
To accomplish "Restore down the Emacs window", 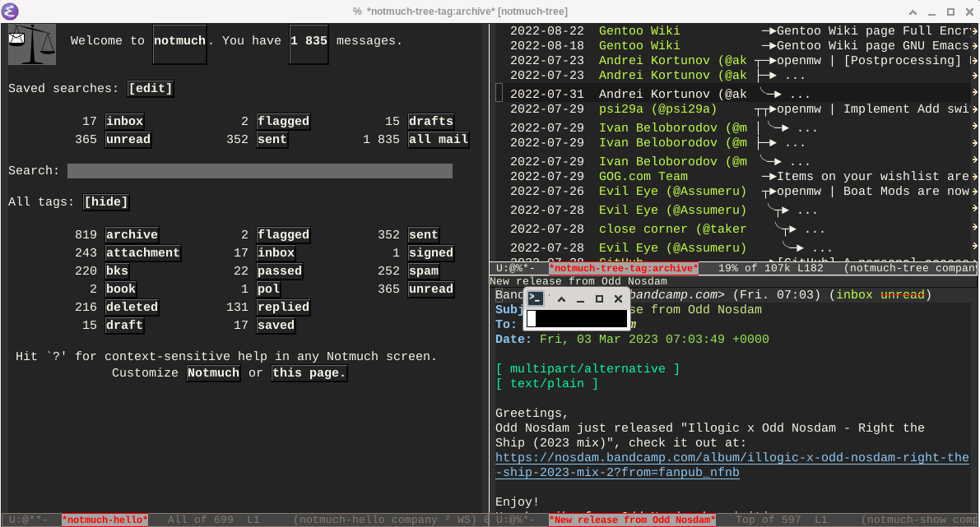I will pos(950,12).
